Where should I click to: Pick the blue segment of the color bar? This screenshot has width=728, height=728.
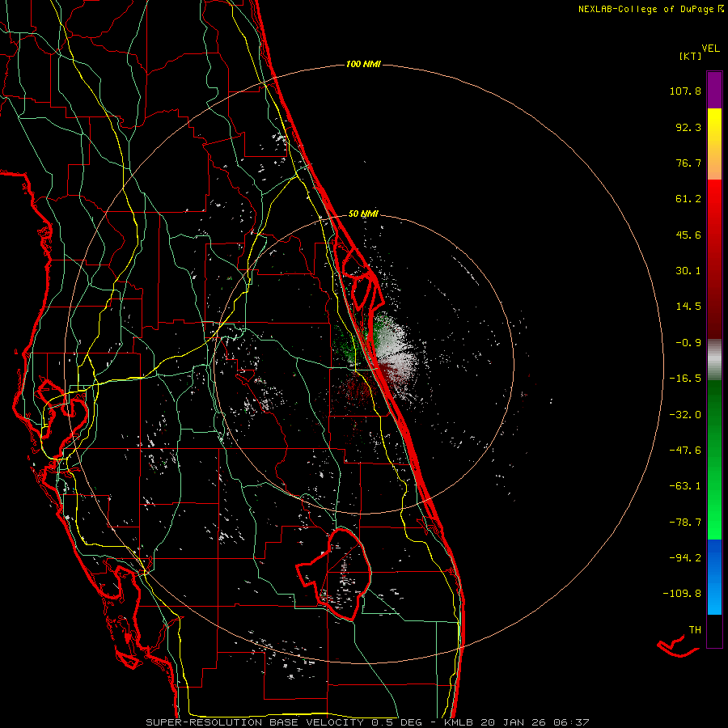point(714,577)
